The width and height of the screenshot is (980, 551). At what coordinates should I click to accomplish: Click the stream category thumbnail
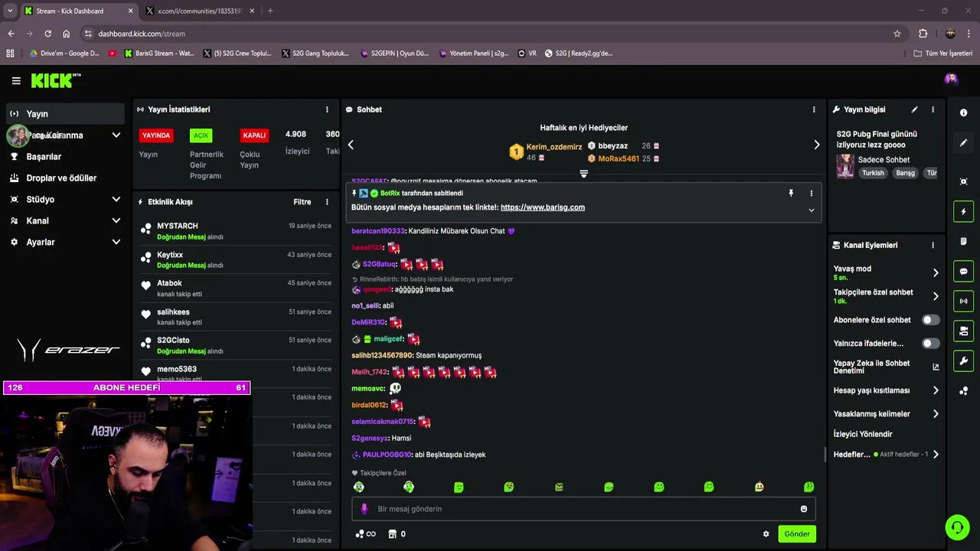[845, 166]
